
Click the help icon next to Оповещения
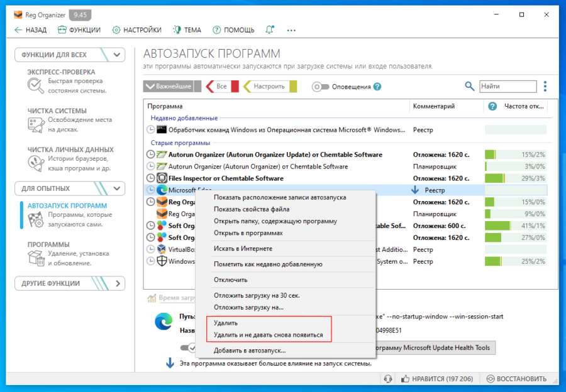point(377,87)
